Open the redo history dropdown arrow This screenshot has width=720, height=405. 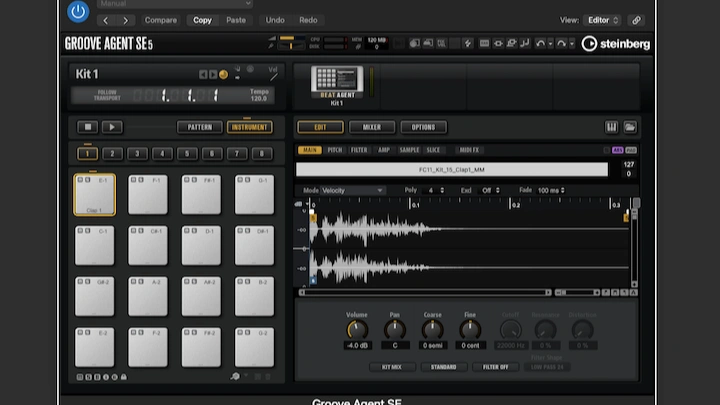572,44
